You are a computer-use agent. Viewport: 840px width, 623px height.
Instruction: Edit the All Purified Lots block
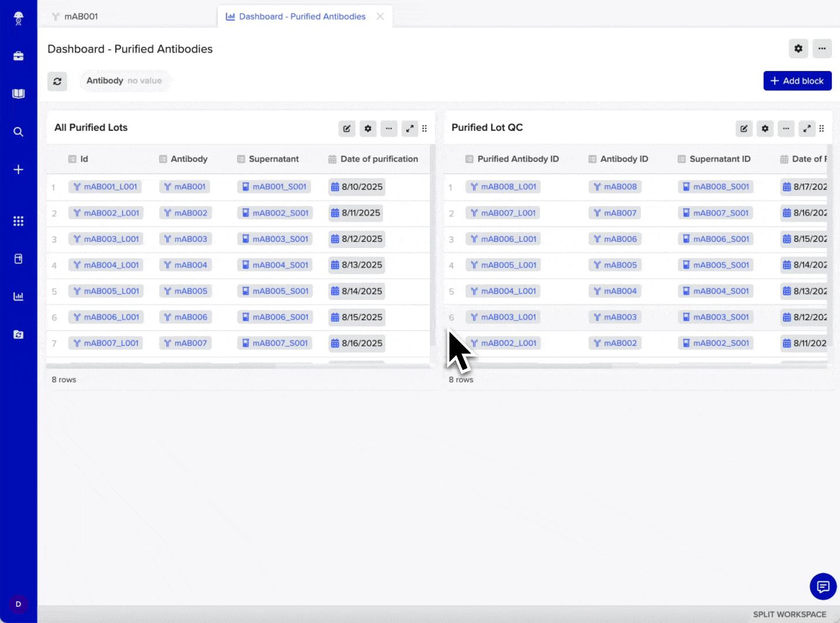[x=347, y=129]
